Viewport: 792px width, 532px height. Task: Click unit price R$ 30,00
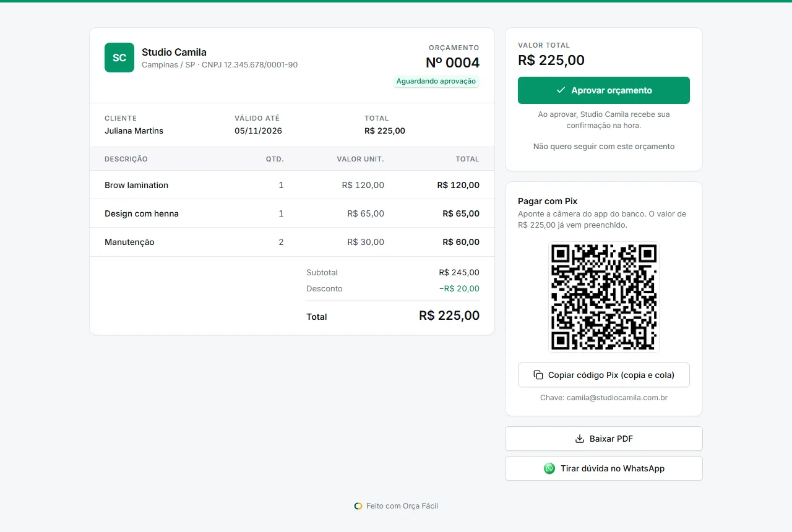click(x=366, y=242)
